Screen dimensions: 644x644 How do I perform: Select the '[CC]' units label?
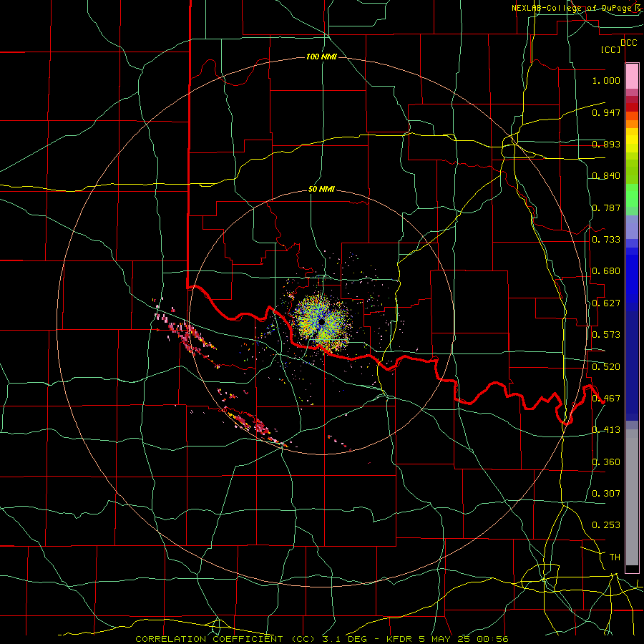[x=611, y=49]
